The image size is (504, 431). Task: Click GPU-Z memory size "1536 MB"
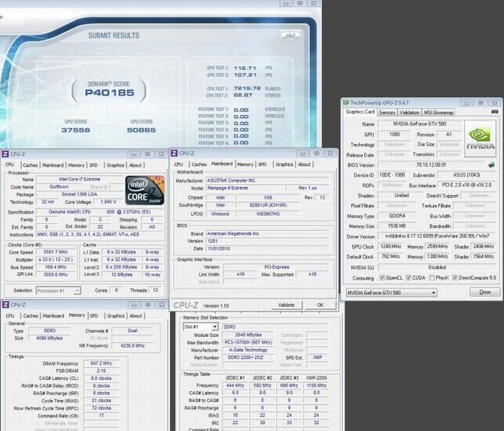(x=396, y=226)
